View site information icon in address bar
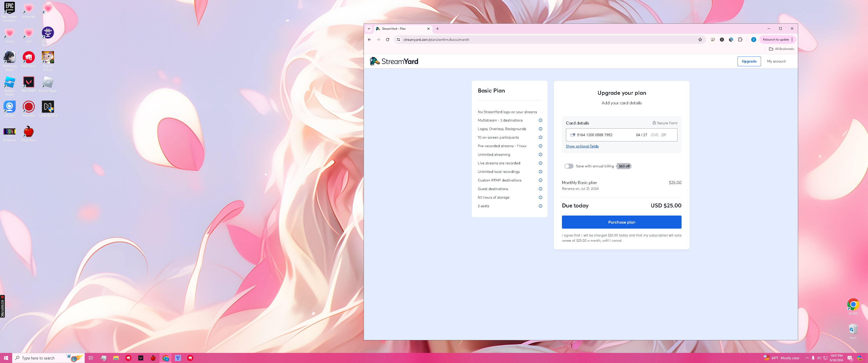The width and height of the screenshot is (868, 363). (x=398, y=40)
